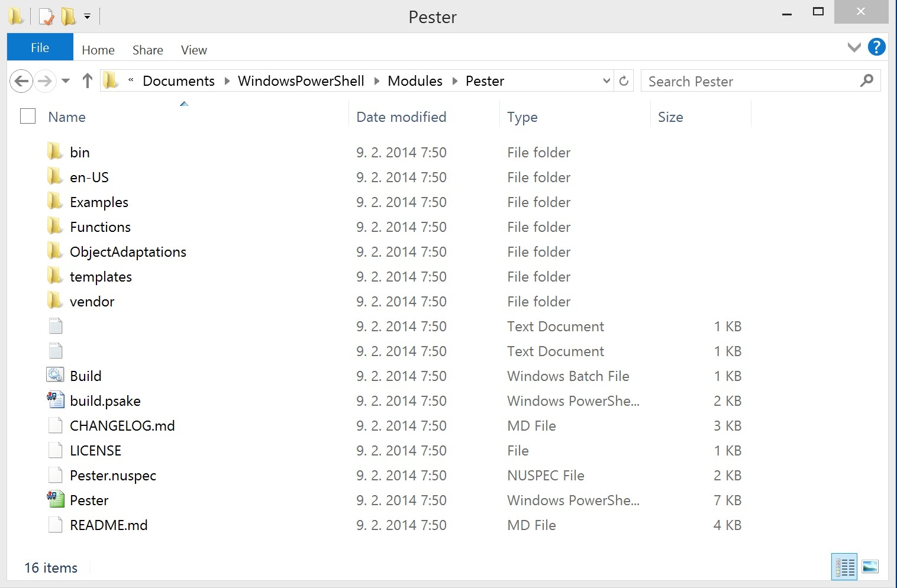Click the Up one level arrow
897x588 pixels.
(x=88, y=81)
